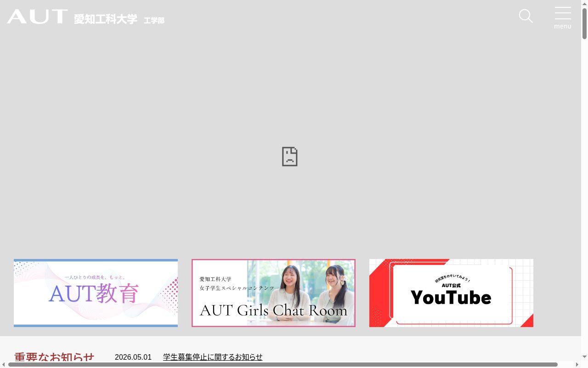
Task: Click the 2026.05.01 date text
Action: point(133,357)
